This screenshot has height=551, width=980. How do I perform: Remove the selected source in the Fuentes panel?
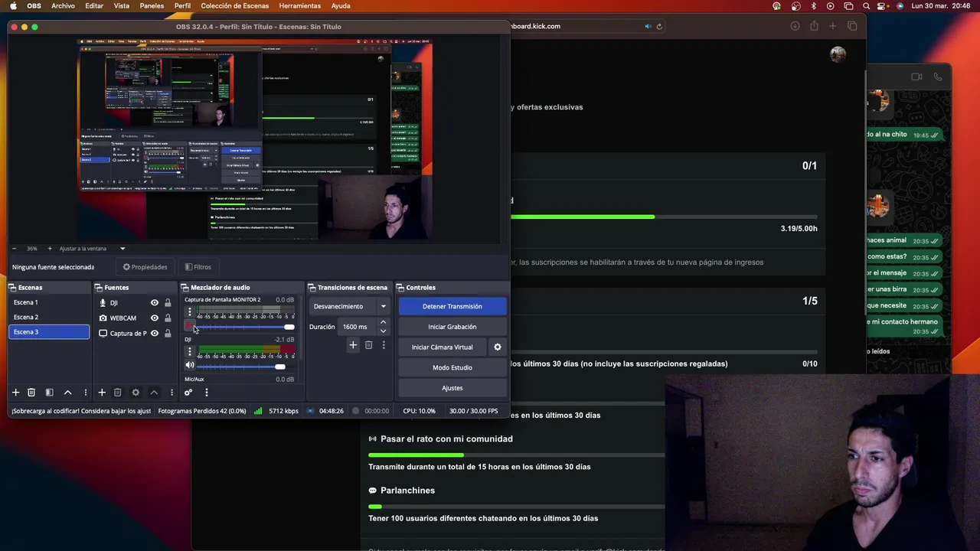tap(117, 393)
